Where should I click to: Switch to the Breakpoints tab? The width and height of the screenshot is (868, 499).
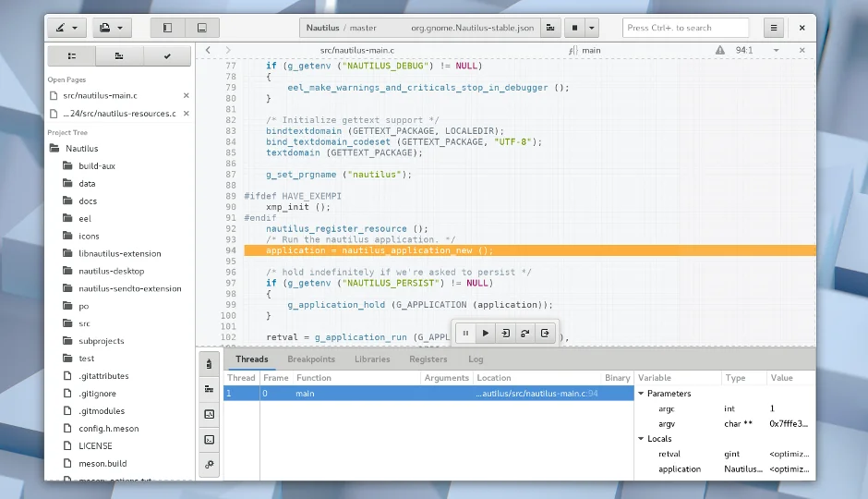tap(311, 359)
